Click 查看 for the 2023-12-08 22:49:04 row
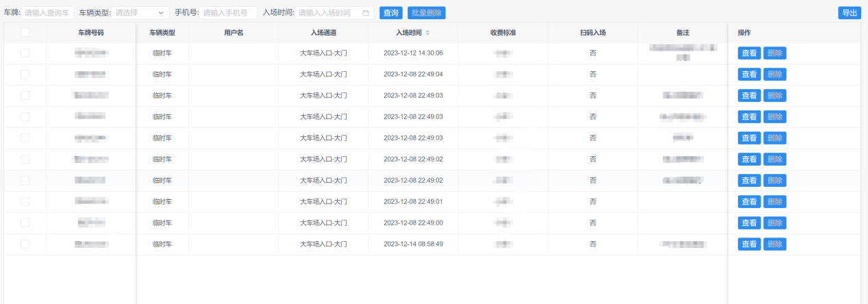This screenshot has width=868, height=304. [x=749, y=75]
